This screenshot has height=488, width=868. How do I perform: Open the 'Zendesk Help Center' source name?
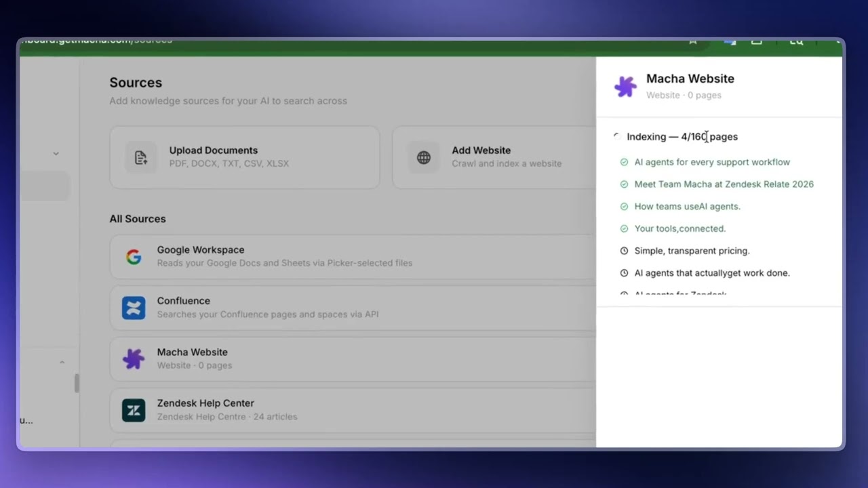coord(205,403)
